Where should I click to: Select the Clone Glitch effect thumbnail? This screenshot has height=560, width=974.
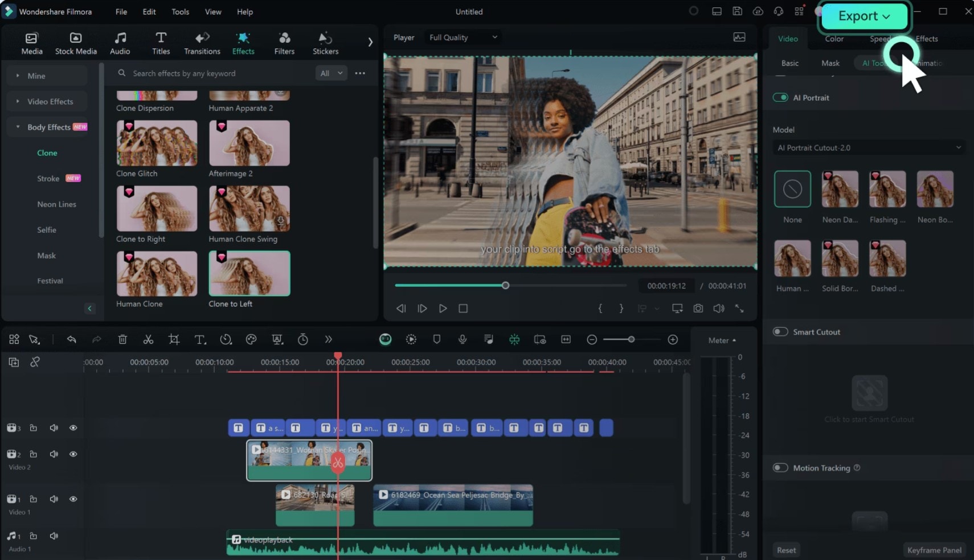tap(157, 143)
